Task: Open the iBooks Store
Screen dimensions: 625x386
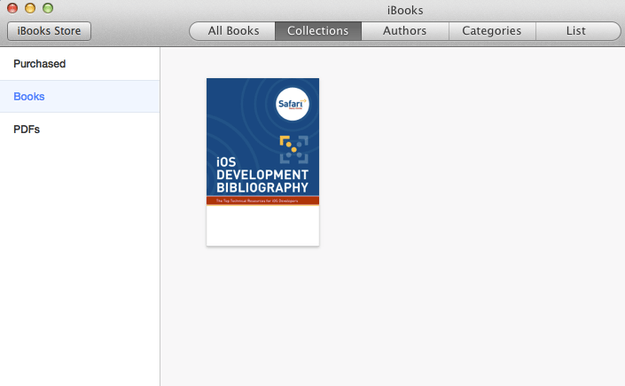Action: (49, 31)
